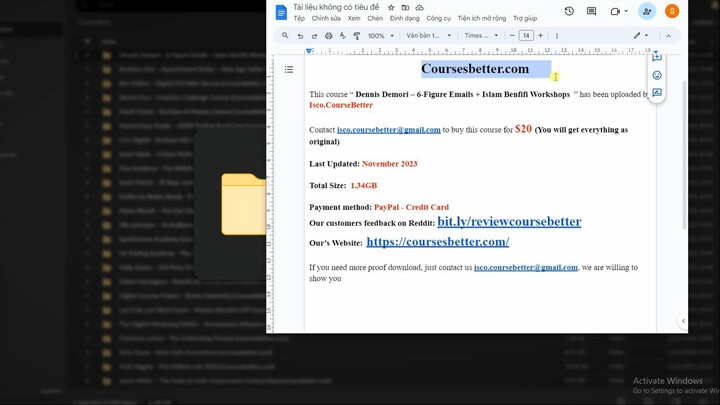The height and width of the screenshot is (405, 720).
Task: Click the share people button
Action: click(647, 11)
